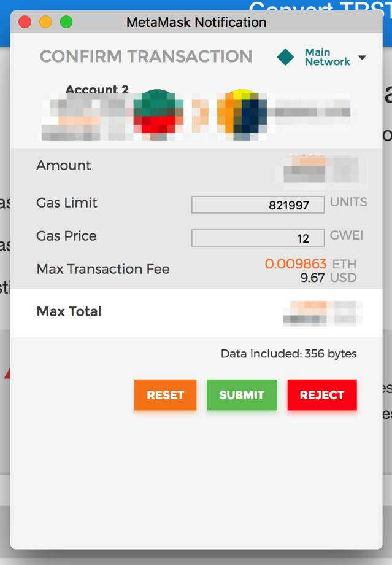This screenshot has width=392, height=565.
Task: Select the Account 2 name
Action: pyautogui.click(x=97, y=89)
